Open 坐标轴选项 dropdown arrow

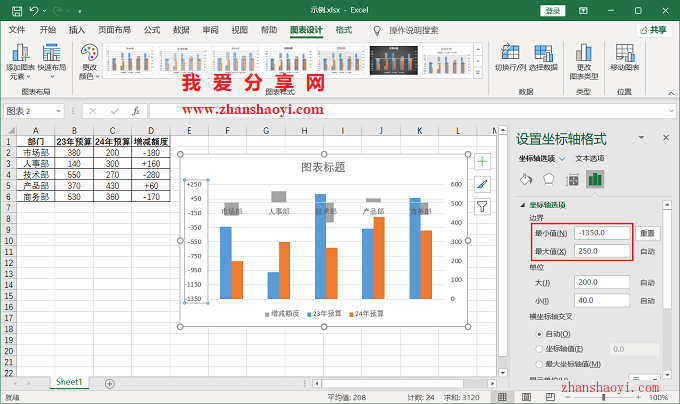(x=562, y=159)
